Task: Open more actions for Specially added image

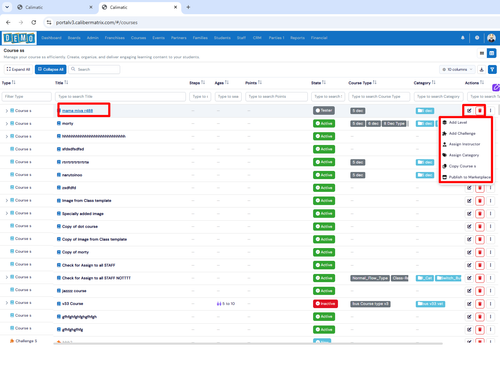Action: [x=490, y=214]
